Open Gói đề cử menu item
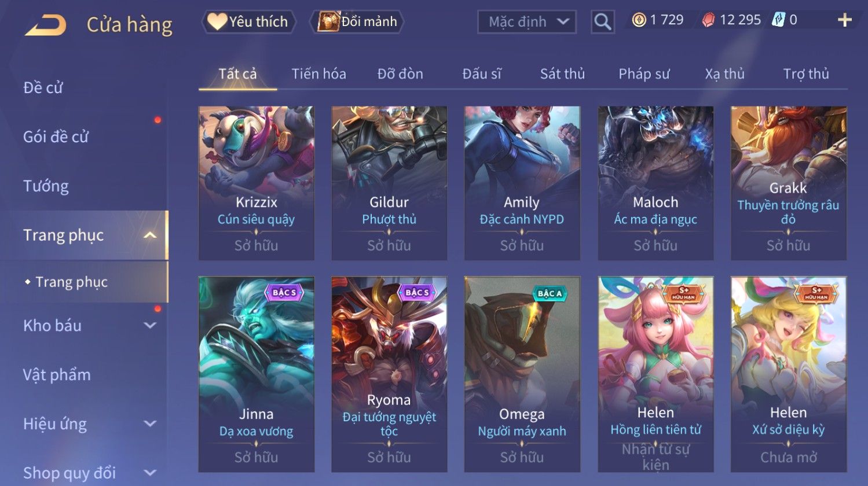 click(x=56, y=137)
